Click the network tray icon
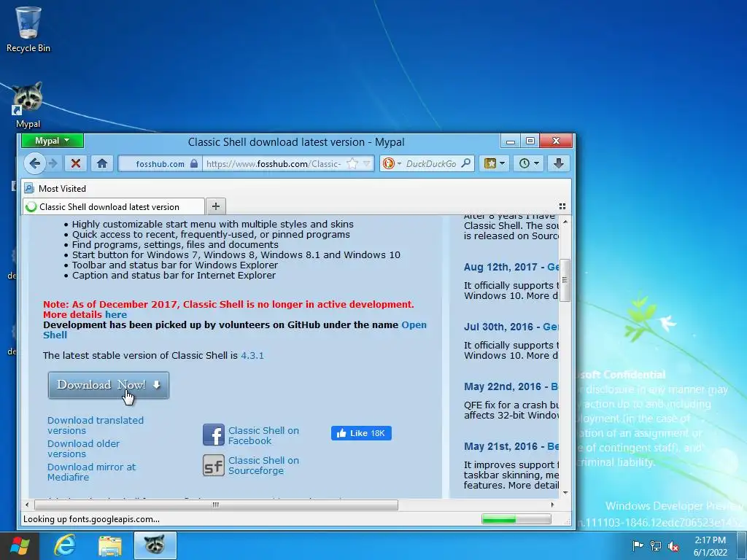 pos(656,546)
